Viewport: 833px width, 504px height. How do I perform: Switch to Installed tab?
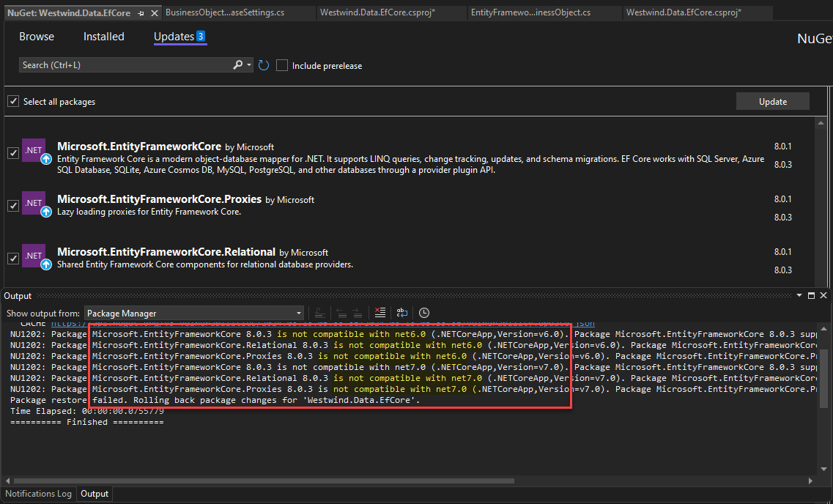[103, 37]
